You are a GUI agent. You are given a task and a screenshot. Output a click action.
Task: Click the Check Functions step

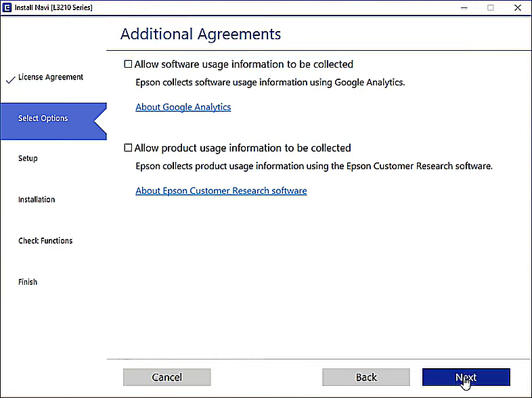click(x=45, y=241)
